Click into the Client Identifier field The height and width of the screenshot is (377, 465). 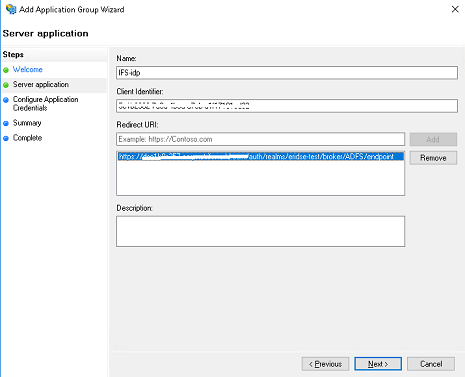tap(287, 106)
